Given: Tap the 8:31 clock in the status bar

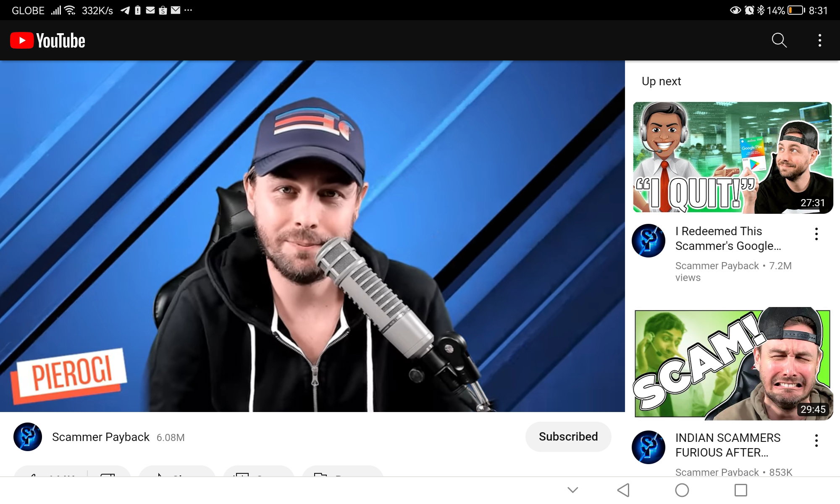Looking at the screenshot, I should point(818,10).
